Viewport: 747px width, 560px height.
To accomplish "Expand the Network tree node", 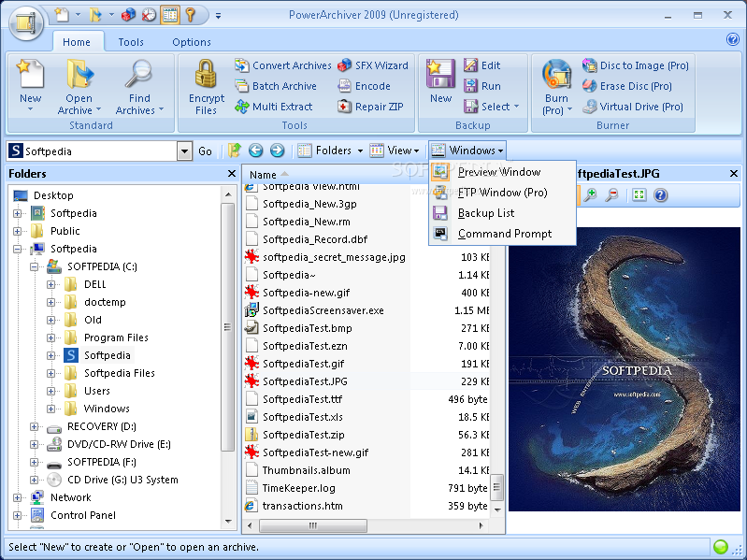I will point(17,497).
